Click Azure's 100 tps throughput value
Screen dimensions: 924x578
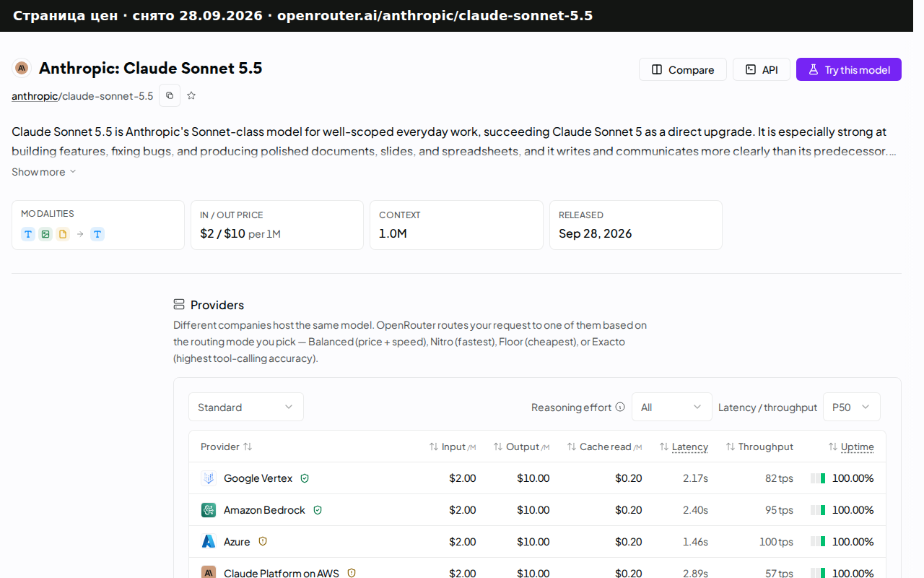[777, 542]
